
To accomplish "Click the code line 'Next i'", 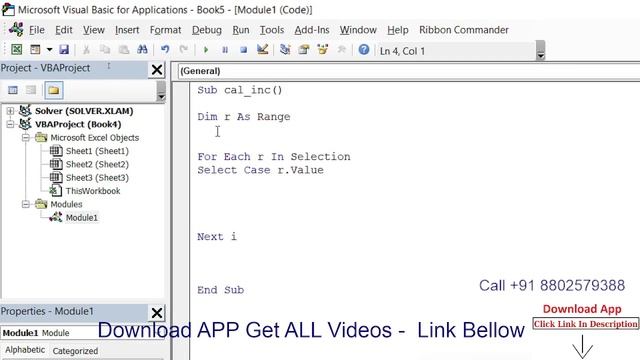I will click(217, 237).
